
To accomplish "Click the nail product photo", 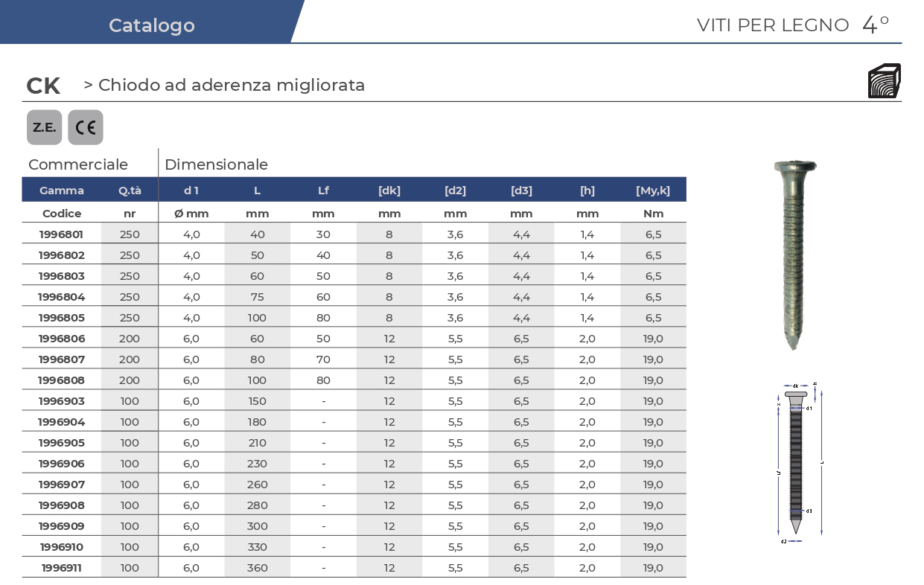I will (x=794, y=255).
